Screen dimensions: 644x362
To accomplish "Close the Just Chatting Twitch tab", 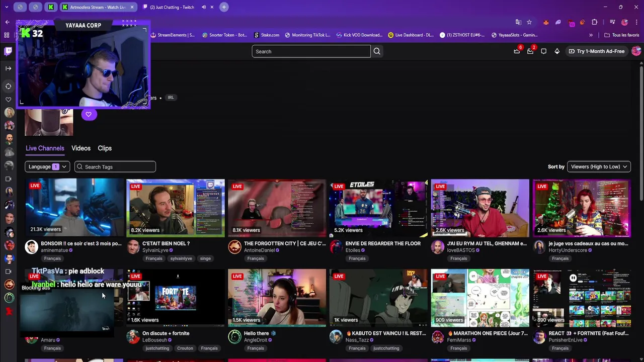I will point(212,7).
